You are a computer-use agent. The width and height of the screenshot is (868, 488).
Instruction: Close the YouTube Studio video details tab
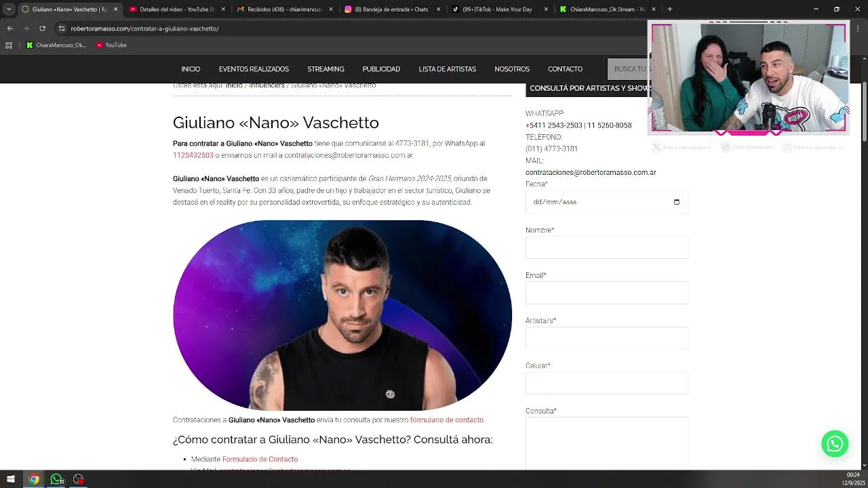[223, 9]
